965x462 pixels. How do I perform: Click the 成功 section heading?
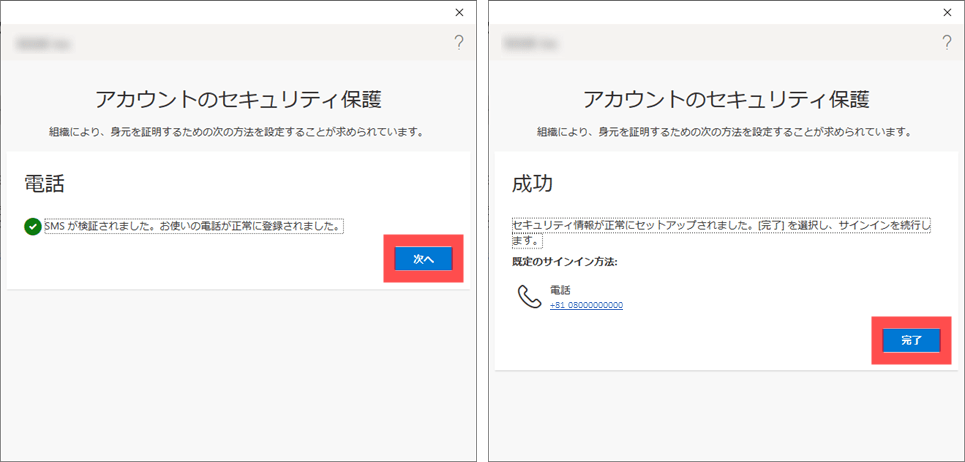click(532, 184)
